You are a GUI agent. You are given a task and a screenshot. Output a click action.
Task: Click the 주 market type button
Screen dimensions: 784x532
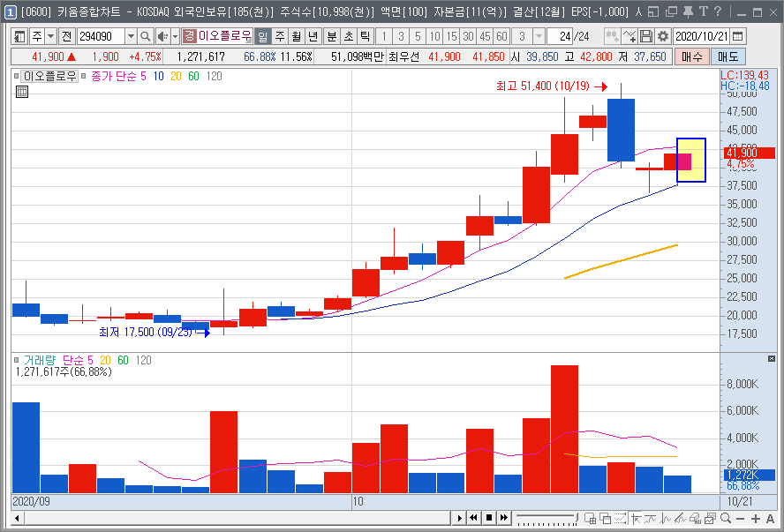click(37, 36)
